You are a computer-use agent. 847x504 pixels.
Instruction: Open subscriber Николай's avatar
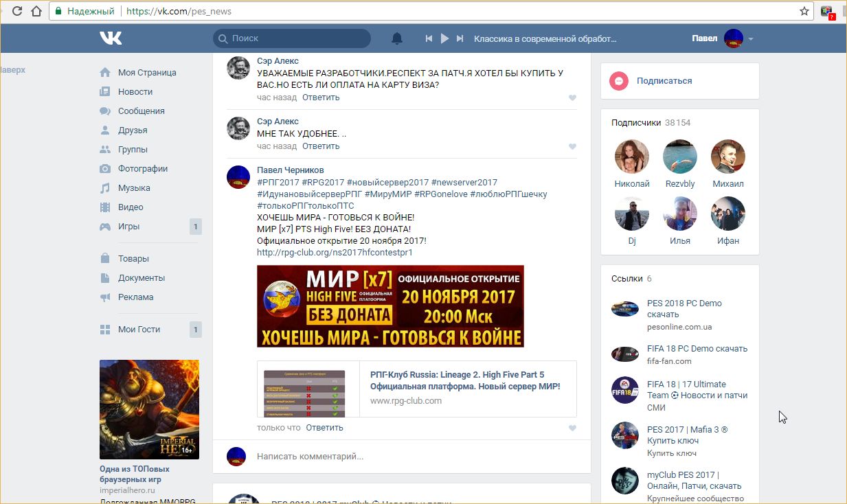pos(632,157)
